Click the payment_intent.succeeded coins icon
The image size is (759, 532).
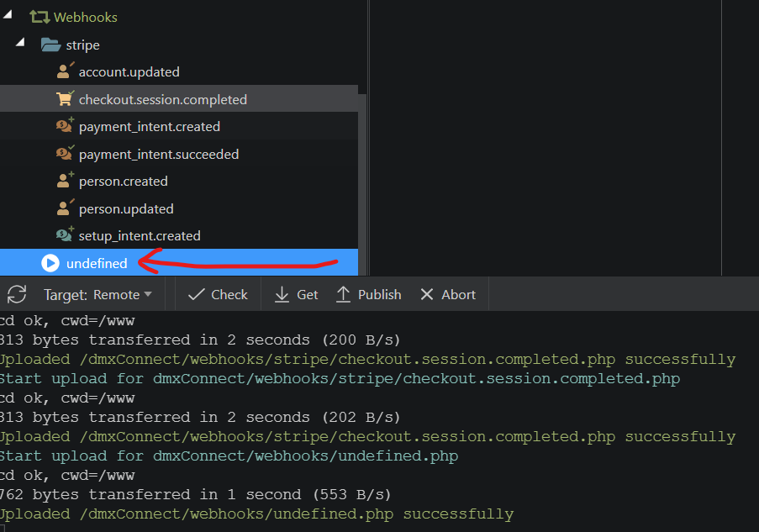[x=65, y=153]
